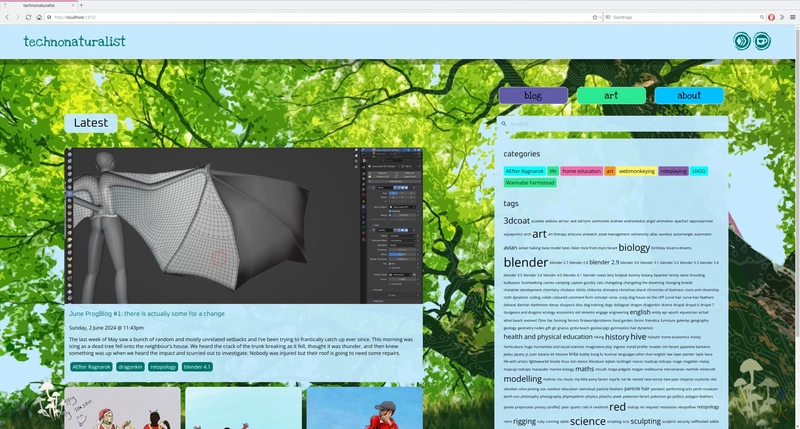Screen dimensions: 800x429
Task: Open the new tab plus button
Action: [81, 5]
